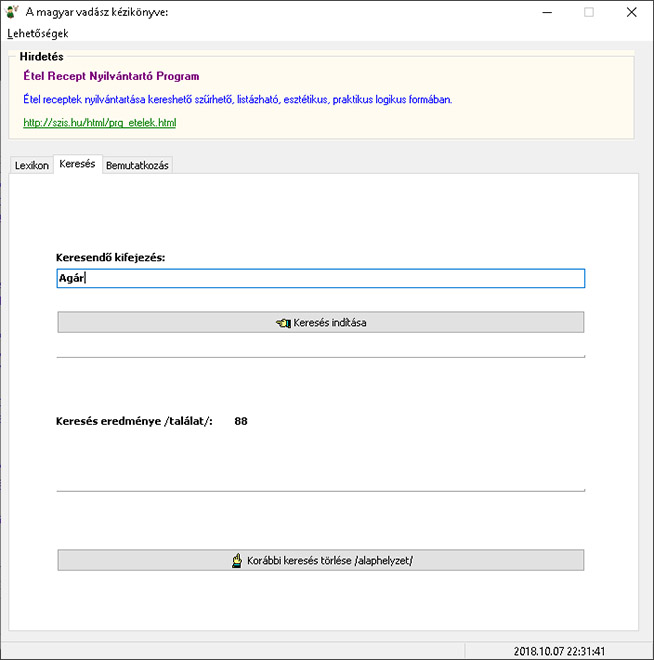
Task: Click the result count 88
Action: (x=241, y=421)
